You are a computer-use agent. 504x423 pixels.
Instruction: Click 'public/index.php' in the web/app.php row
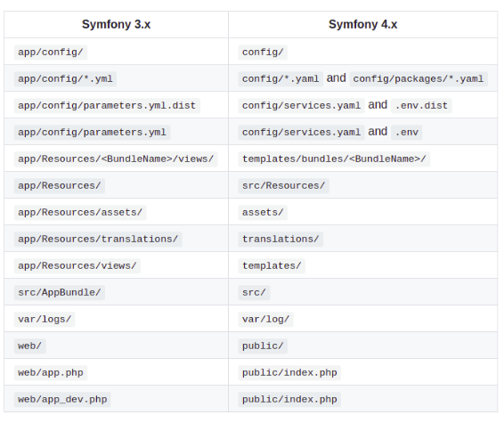pyautogui.click(x=289, y=372)
